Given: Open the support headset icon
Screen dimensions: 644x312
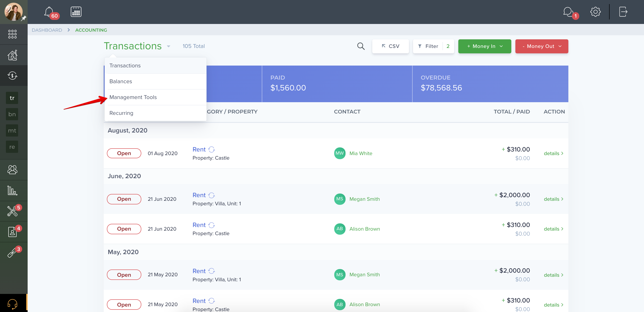Looking at the screenshot, I should pos(12,304).
